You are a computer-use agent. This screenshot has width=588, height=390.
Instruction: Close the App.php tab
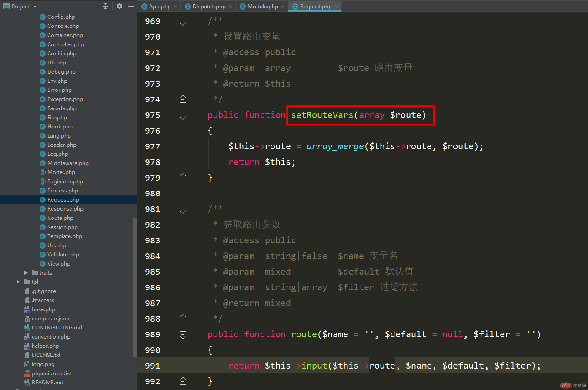[175, 6]
